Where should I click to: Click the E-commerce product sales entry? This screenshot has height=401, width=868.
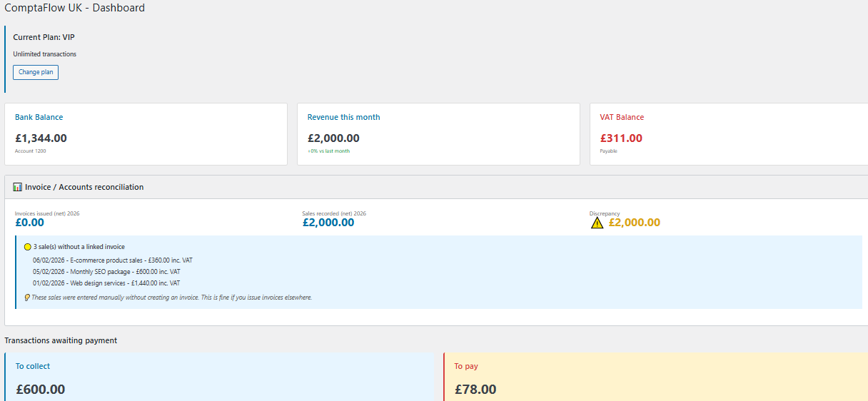tap(112, 260)
